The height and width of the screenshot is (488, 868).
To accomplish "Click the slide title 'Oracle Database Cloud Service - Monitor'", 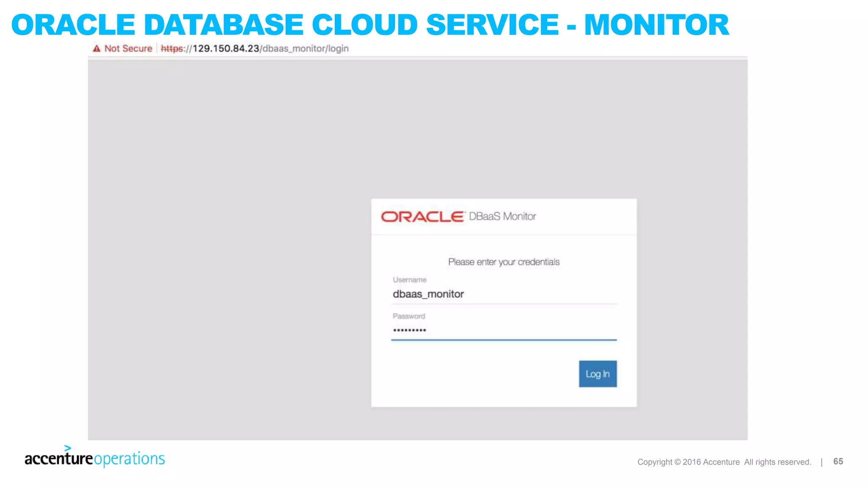I will click(370, 25).
